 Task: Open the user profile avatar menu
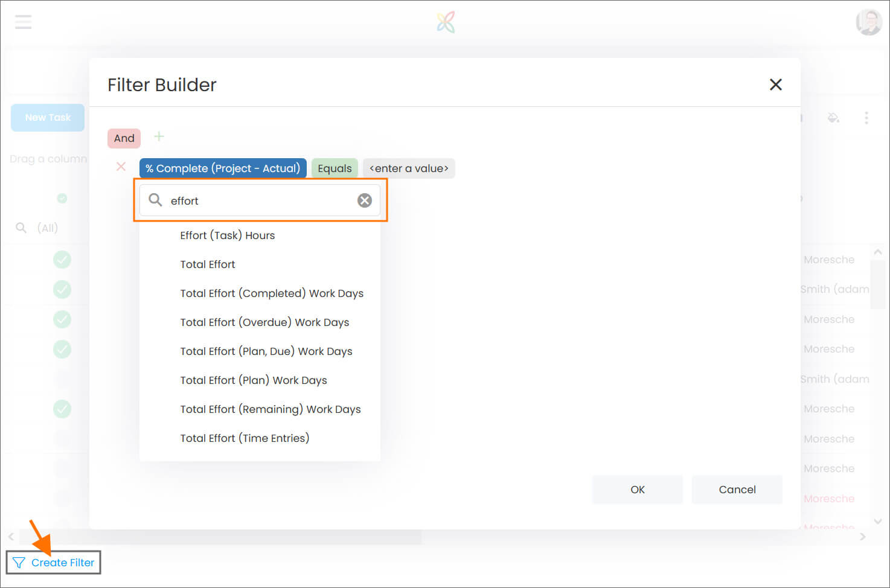tap(868, 22)
